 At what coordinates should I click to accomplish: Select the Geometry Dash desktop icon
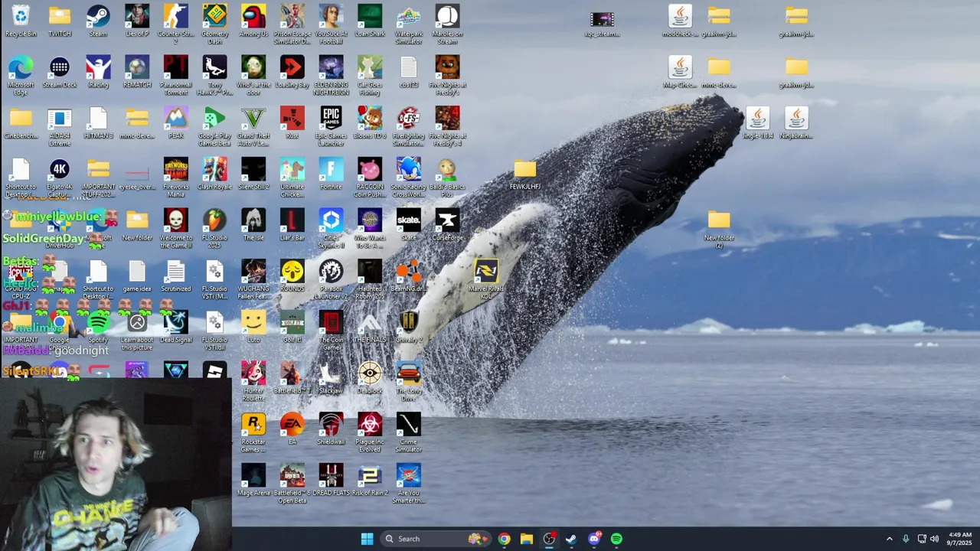click(214, 24)
